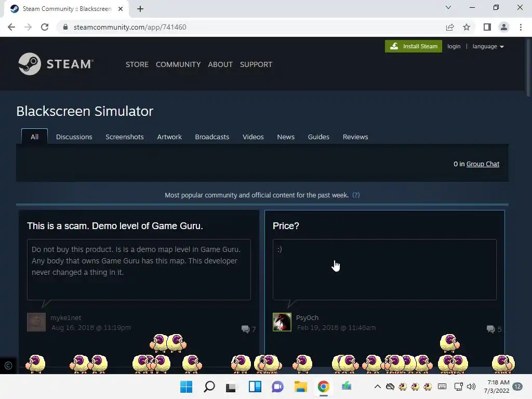Screen dimensions: 532x399
Task: Click the network display tray icon
Action: tap(458, 387)
